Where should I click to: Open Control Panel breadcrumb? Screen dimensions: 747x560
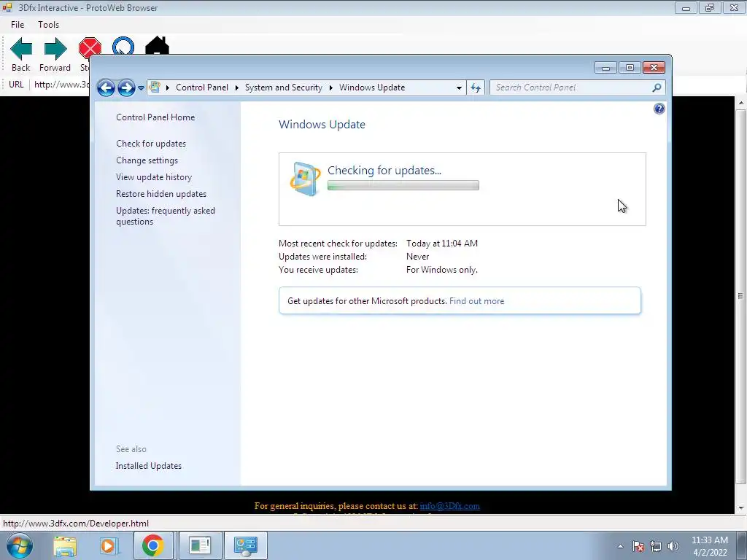[x=202, y=87]
